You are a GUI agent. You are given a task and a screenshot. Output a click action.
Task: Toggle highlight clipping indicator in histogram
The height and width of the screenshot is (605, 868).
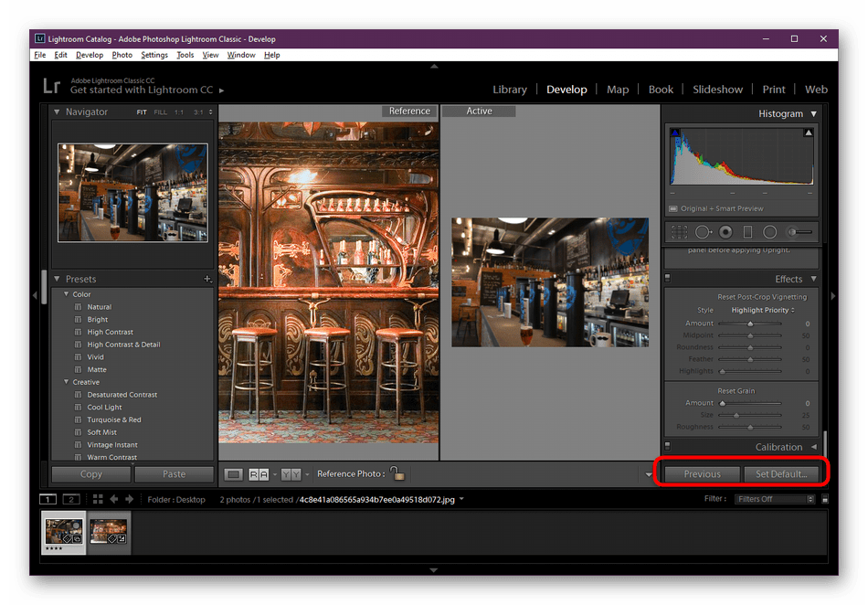809,133
